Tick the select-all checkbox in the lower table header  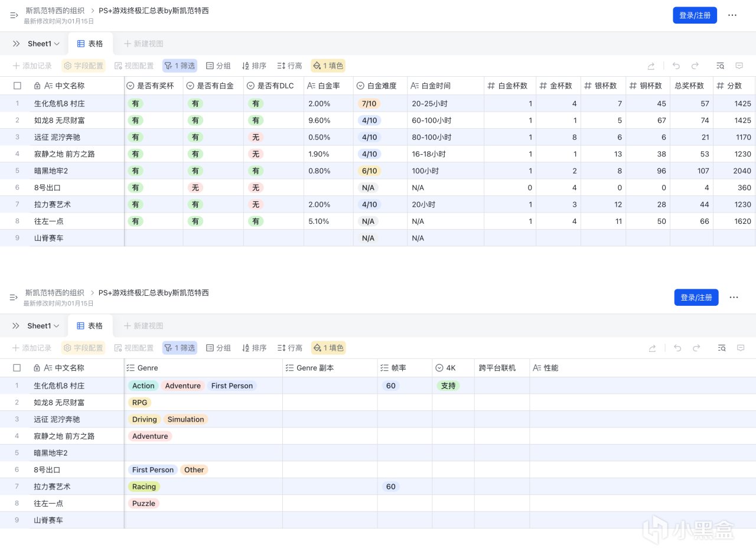[x=17, y=368]
